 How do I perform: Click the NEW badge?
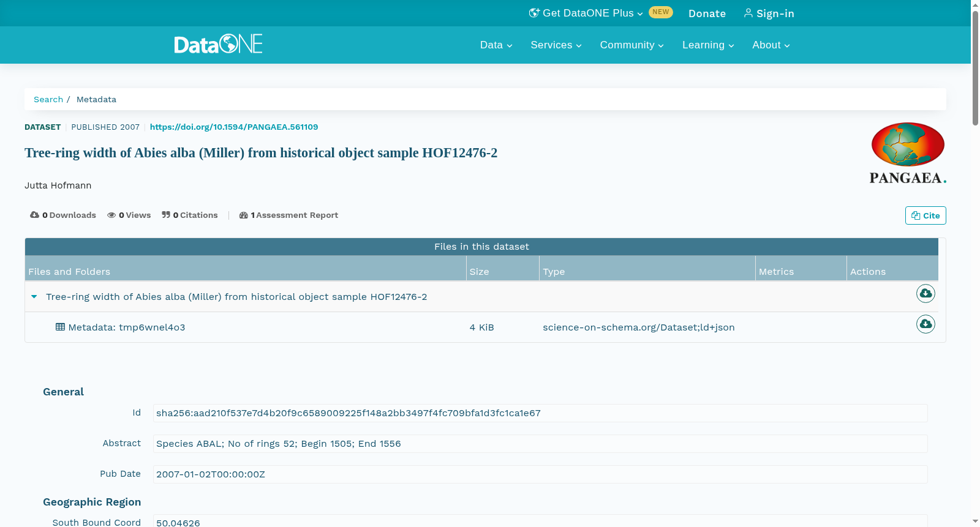(661, 12)
